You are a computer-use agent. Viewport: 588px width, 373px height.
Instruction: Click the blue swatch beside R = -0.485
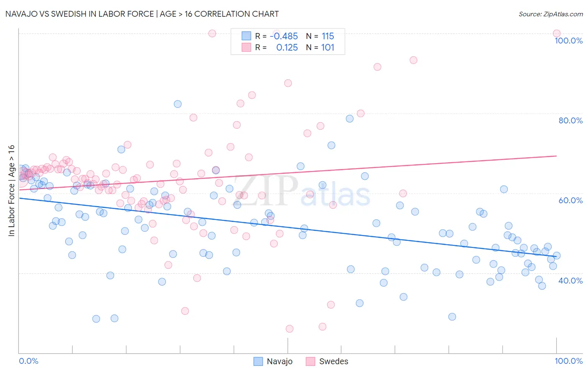pyautogui.click(x=246, y=36)
